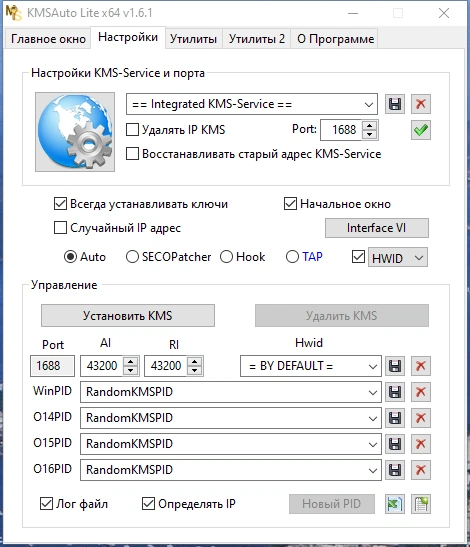Enable the Удалять IP KMS checkbox
The image size is (470, 547).
[x=132, y=130]
